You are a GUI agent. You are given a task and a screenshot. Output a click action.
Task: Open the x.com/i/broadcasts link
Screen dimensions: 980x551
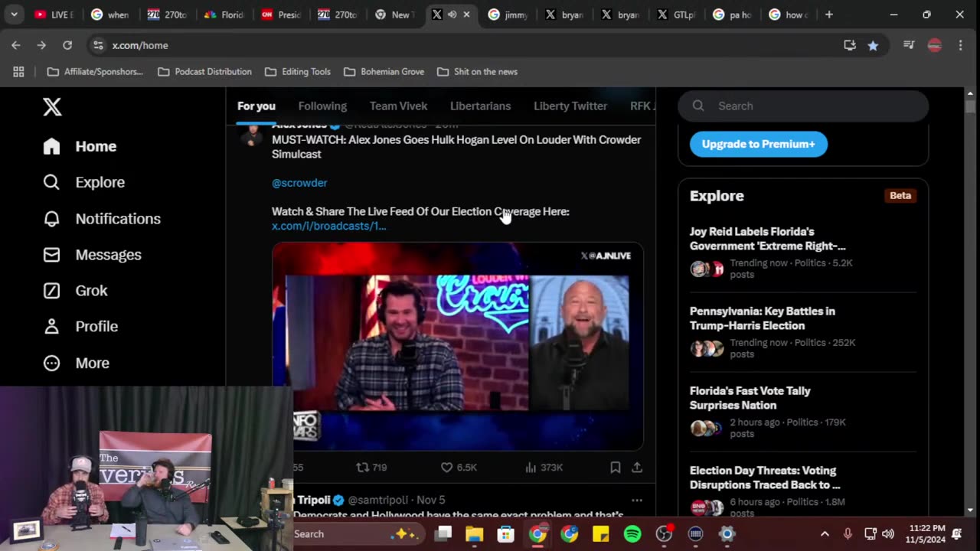(x=329, y=226)
